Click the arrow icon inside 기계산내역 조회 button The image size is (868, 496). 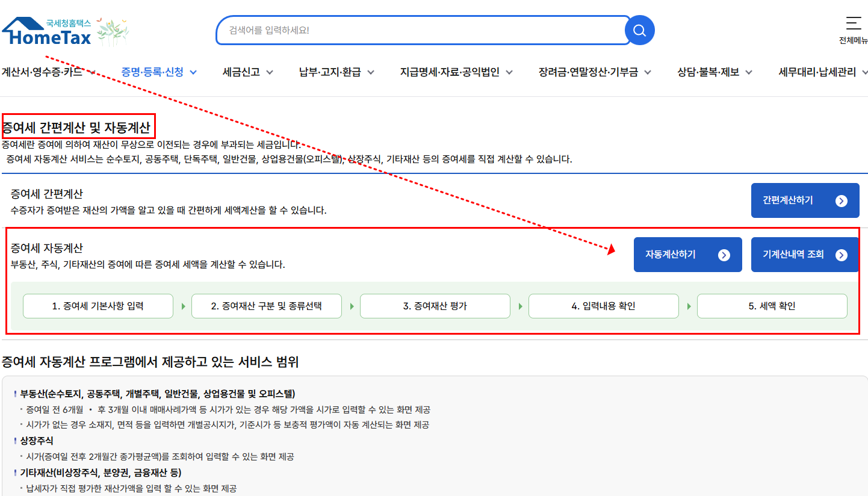pos(842,254)
